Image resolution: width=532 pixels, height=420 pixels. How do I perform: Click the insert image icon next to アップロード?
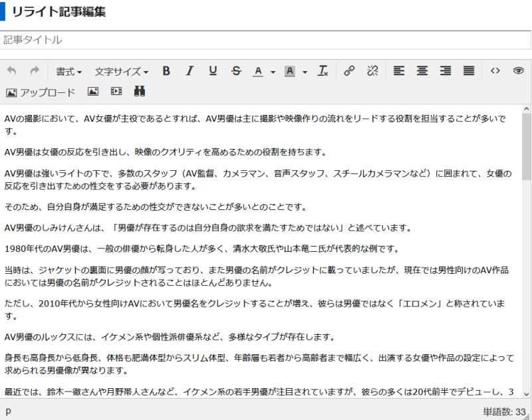[93, 92]
